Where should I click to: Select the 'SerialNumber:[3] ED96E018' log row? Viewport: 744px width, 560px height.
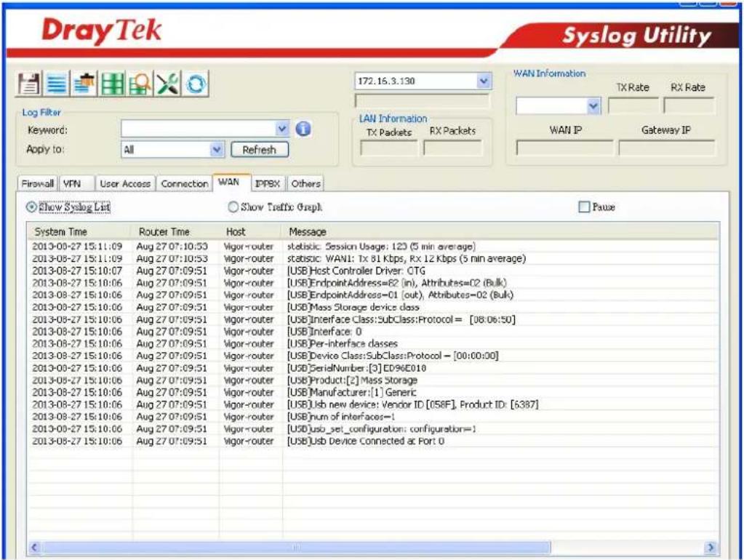pos(373,368)
